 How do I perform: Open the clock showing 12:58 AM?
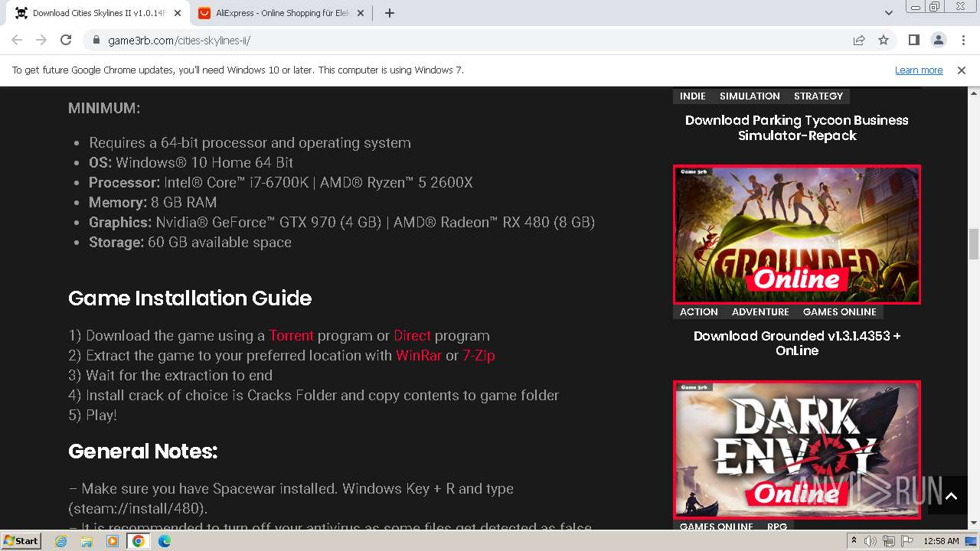click(x=941, y=541)
